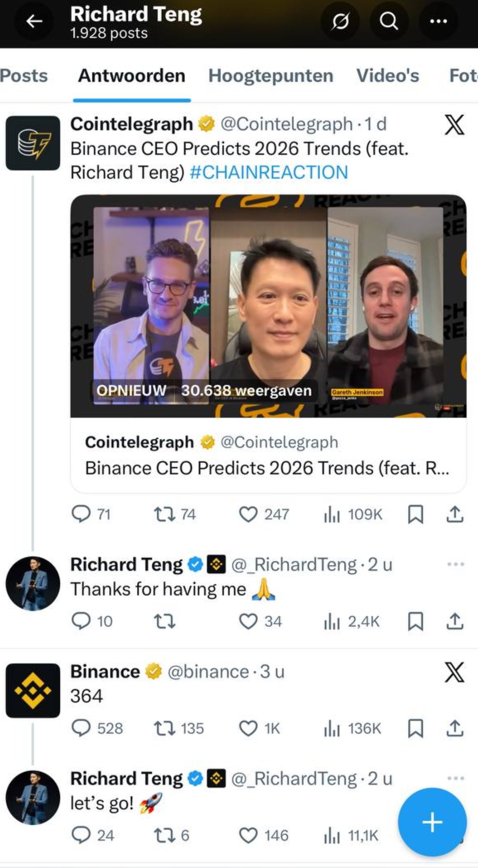
Task: Bookmark the Cointelegraph post
Action: pos(416,515)
